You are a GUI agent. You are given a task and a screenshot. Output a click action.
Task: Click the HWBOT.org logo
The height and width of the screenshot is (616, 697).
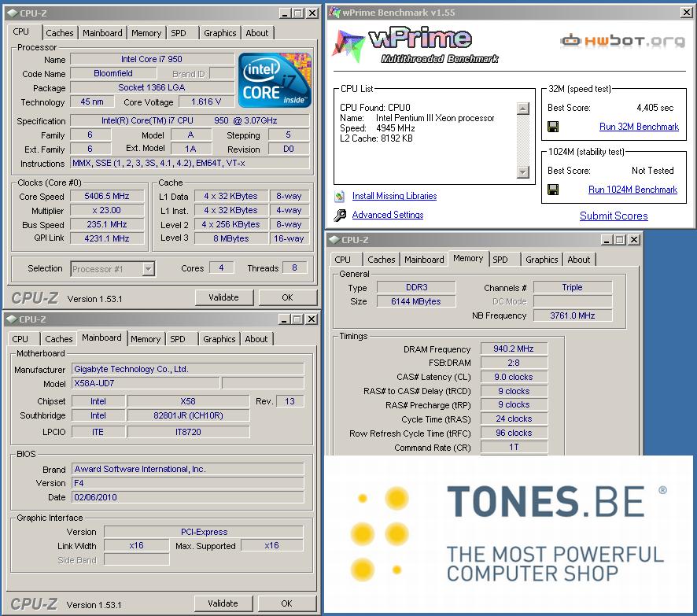[622, 41]
